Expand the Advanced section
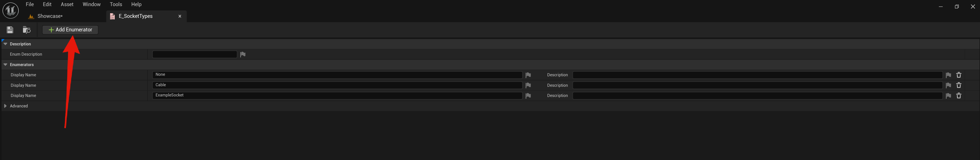This screenshot has height=160, width=980. (x=5, y=106)
